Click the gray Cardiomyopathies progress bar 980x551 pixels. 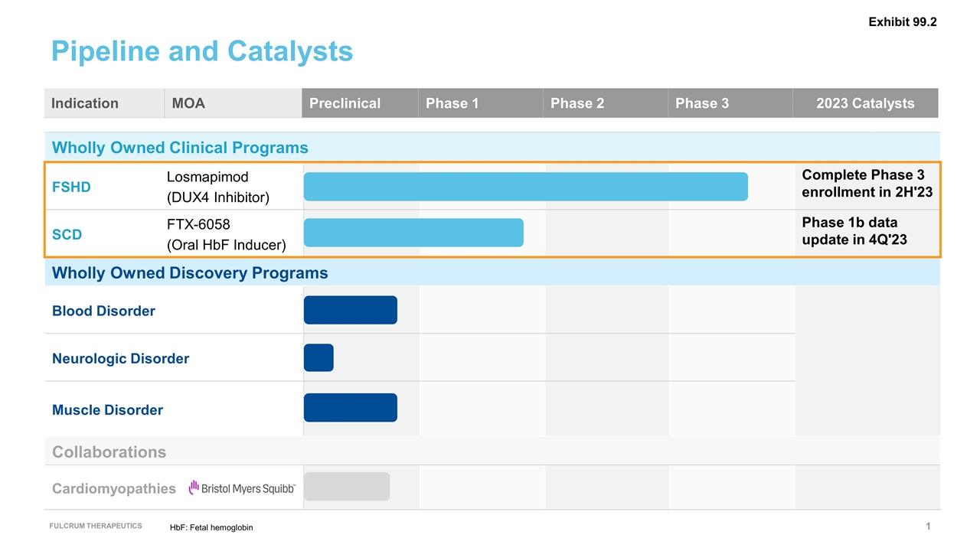point(347,487)
